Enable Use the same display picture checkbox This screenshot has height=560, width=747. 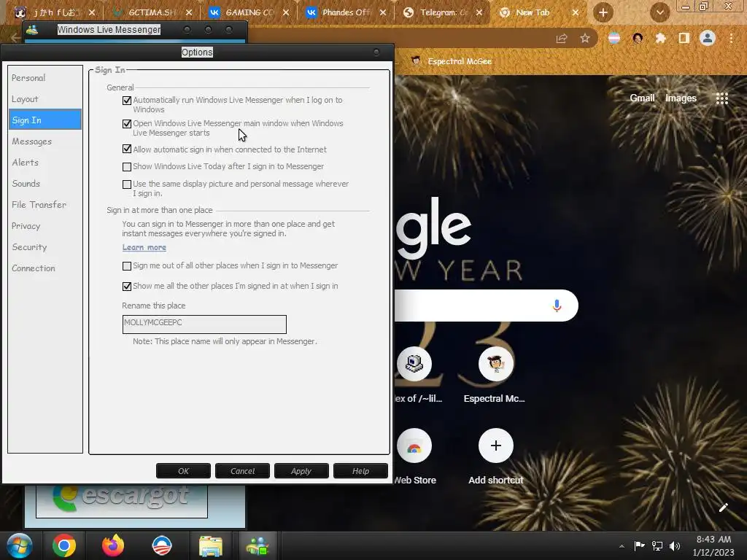[127, 184]
